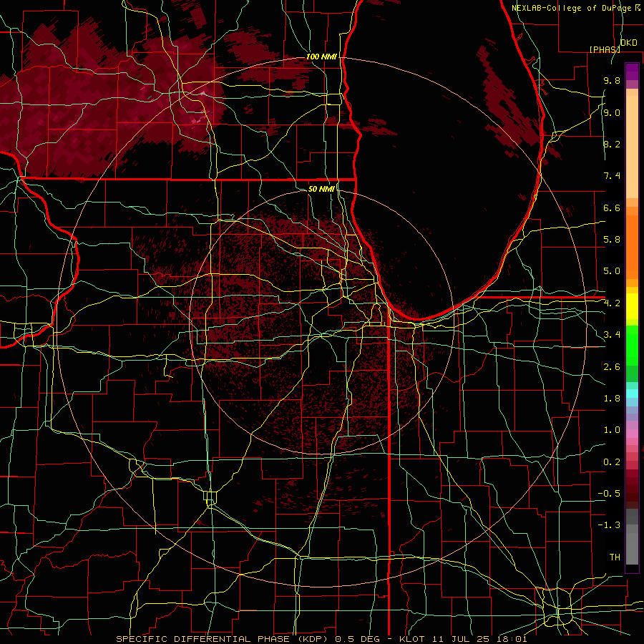Click the 3.4 value on the color scale
This screenshot has width=644, height=644.
tap(612, 335)
